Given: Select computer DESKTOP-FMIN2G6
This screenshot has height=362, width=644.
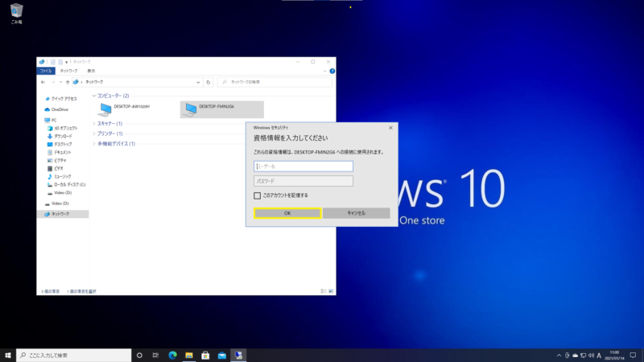Looking at the screenshot, I should click(222, 109).
